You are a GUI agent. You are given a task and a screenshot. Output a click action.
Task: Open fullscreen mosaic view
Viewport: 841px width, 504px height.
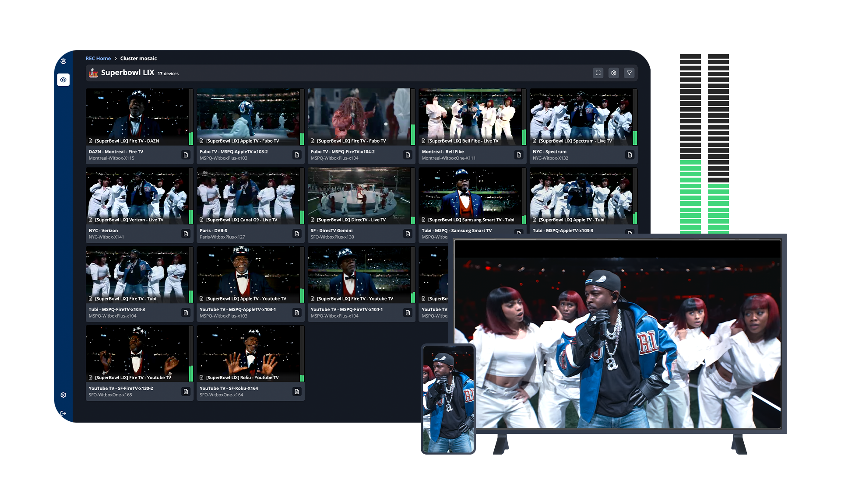[598, 73]
